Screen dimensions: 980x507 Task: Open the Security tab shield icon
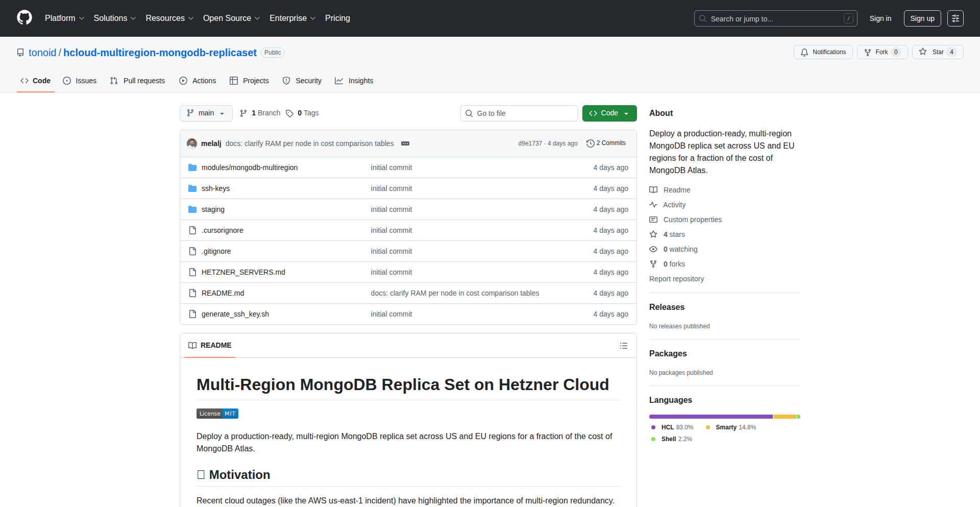point(286,81)
